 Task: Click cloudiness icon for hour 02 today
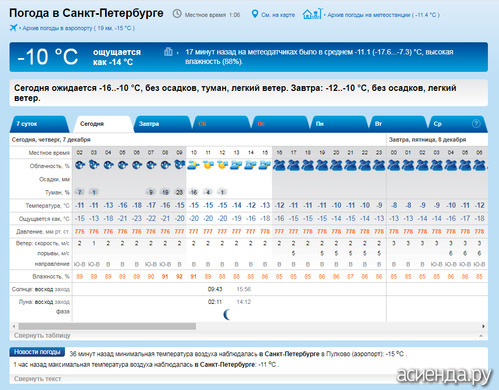tap(80, 165)
